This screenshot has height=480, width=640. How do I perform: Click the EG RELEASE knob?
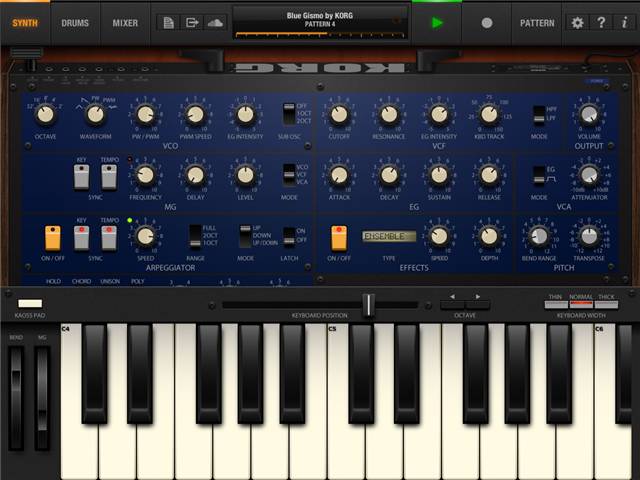click(489, 175)
